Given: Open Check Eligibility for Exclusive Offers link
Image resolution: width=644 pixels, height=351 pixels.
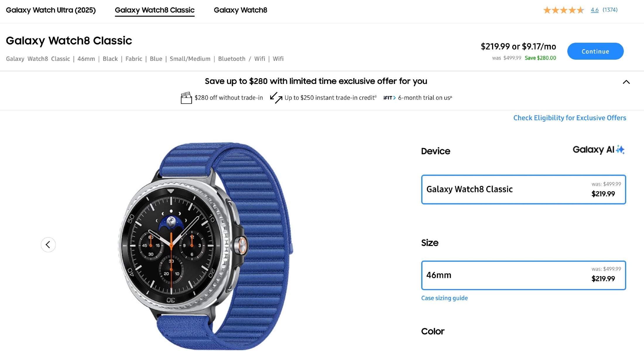Looking at the screenshot, I should point(570,118).
